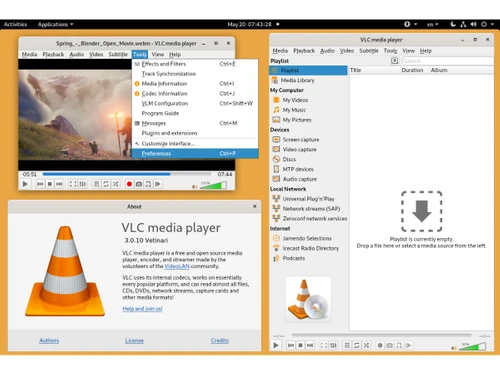This screenshot has width=500, height=375.
Task: Click previous track button in Spring movie player
Action: (x=40, y=184)
